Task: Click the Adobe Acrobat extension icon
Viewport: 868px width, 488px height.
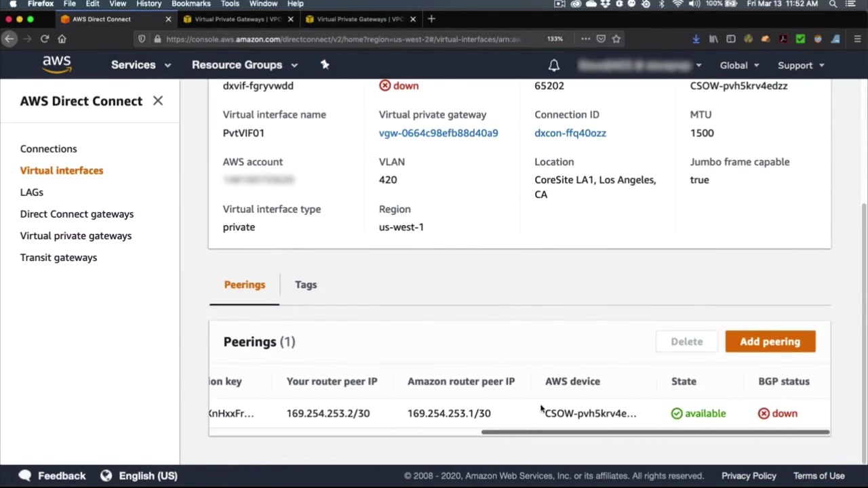Action: click(783, 39)
